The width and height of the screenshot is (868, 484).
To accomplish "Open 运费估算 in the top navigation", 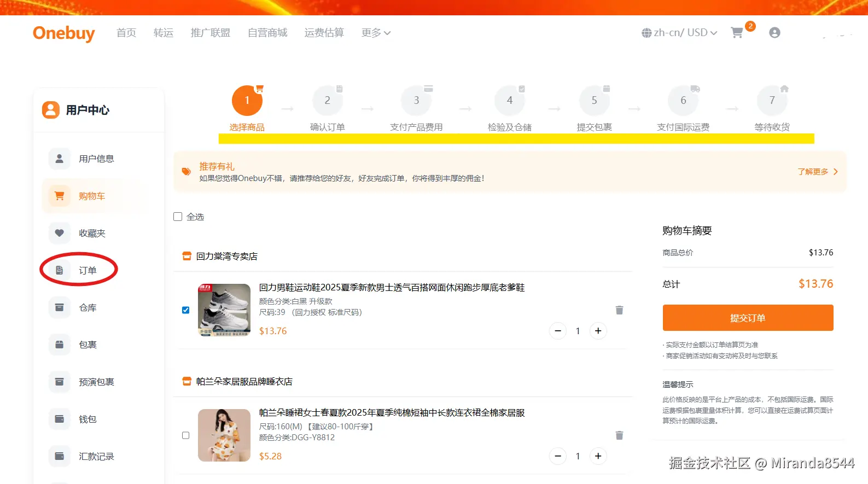I will point(324,33).
